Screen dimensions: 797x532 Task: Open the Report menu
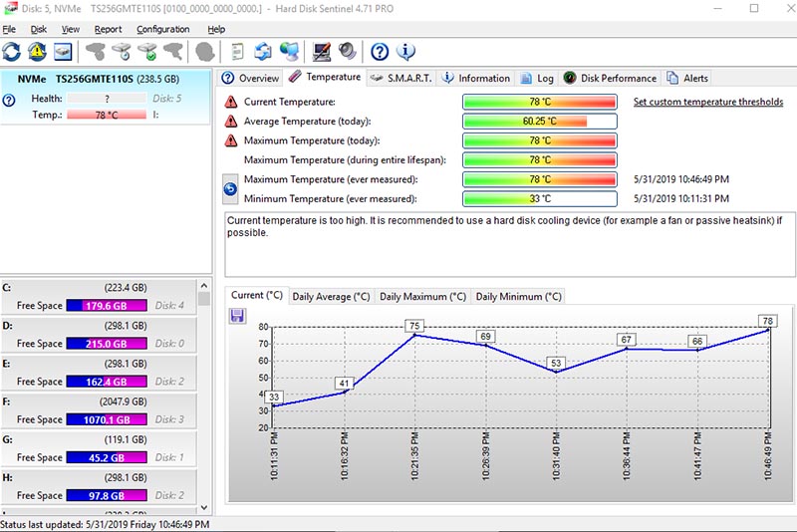pos(108,30)
